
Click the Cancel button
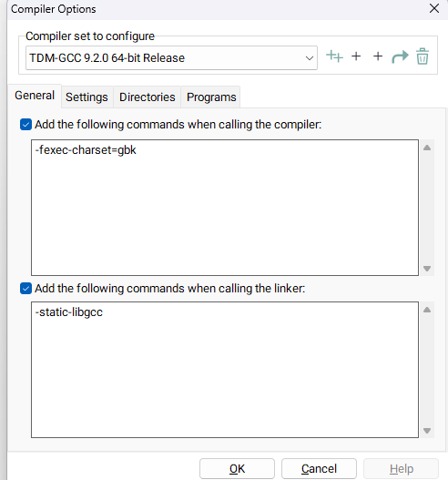click(319, 468)
